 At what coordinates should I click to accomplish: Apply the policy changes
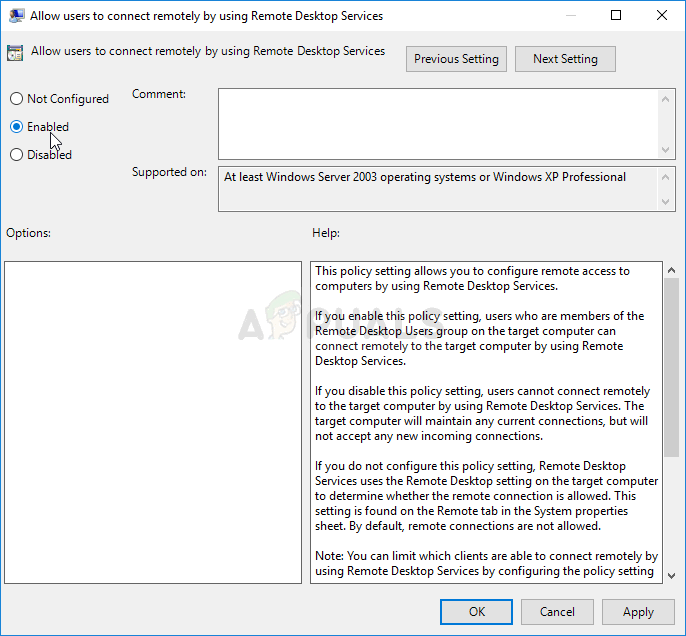pos(638,612)
